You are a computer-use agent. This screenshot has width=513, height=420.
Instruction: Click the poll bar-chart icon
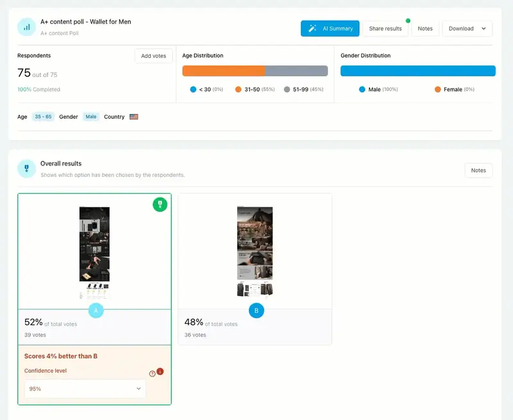pos(26,27)
